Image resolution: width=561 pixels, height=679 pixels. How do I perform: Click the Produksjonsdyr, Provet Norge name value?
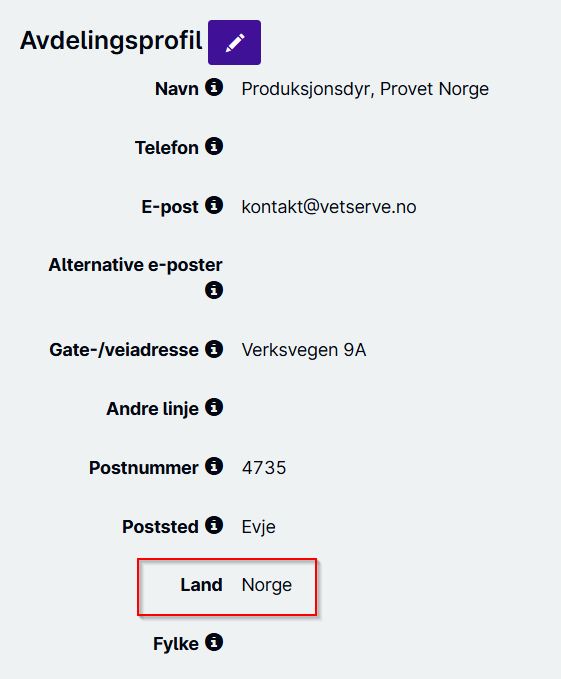(365, 89)
